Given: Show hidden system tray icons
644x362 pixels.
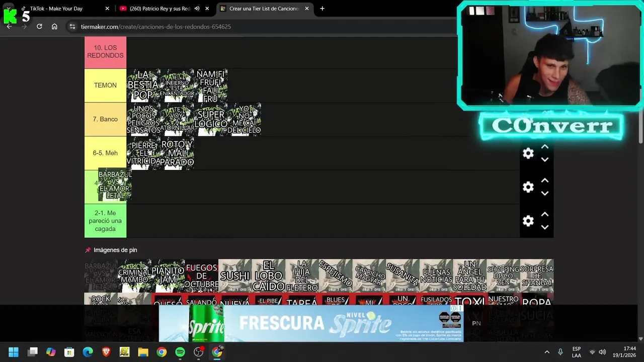Looking at the screenshot, I should [547, 352].
